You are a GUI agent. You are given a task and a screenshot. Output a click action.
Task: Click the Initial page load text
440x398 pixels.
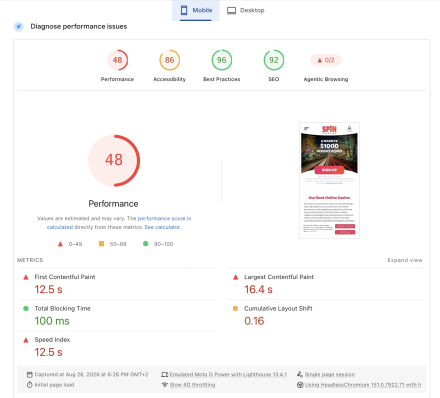point(54,385)
